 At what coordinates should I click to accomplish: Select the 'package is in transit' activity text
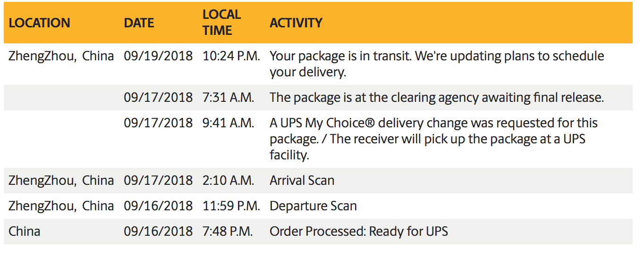437,64
